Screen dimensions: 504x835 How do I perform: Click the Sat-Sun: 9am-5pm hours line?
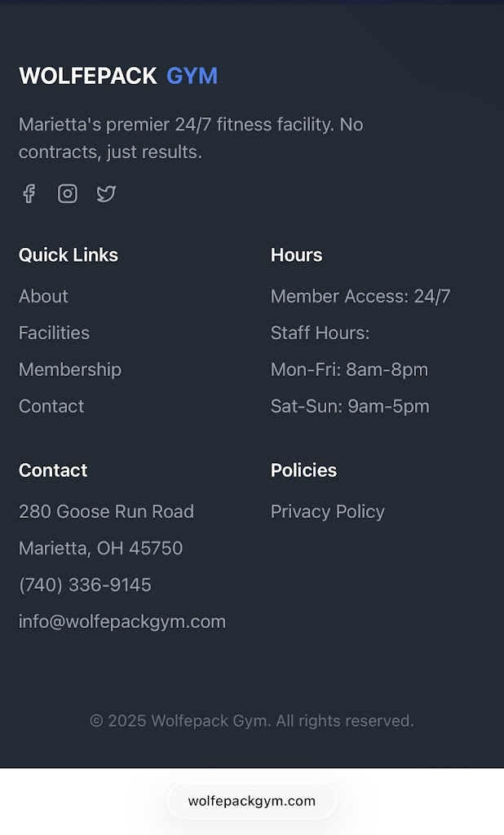pyautogui.click(x=350, y=406)
